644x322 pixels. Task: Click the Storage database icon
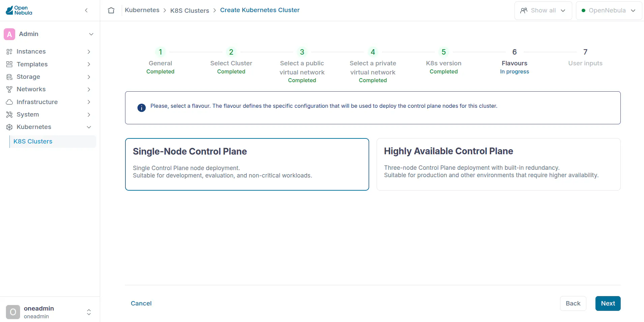click(x=9, y=77)
